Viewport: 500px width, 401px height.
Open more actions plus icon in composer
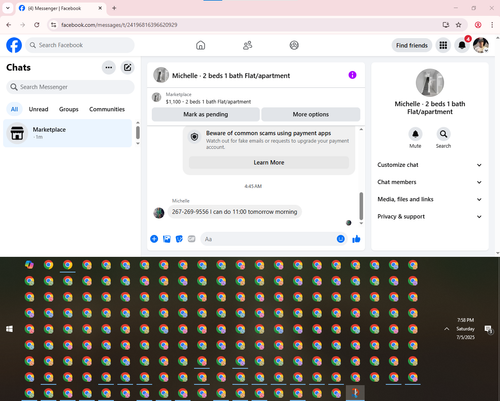tap(154, 239)
